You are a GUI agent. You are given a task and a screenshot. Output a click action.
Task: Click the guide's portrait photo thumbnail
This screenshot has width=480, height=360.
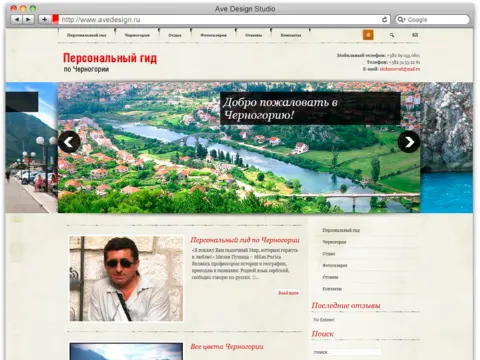point(126,279)
